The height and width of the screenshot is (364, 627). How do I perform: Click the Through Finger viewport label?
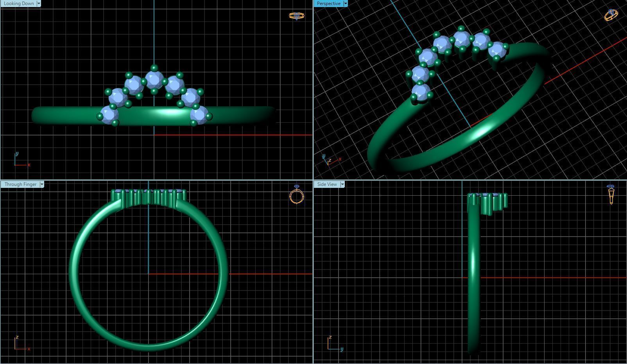pos(20,184)
